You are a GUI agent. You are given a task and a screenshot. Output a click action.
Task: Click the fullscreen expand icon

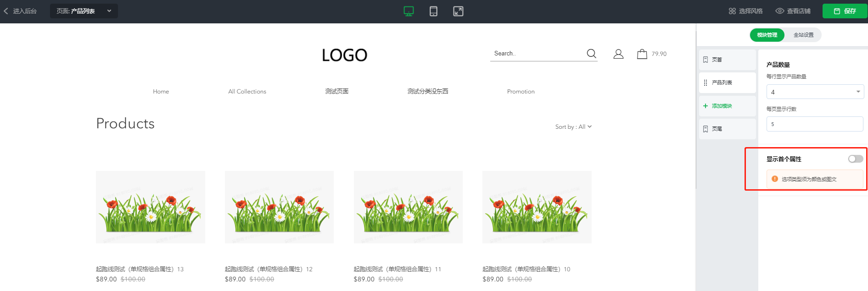click(x=458, y=11)
